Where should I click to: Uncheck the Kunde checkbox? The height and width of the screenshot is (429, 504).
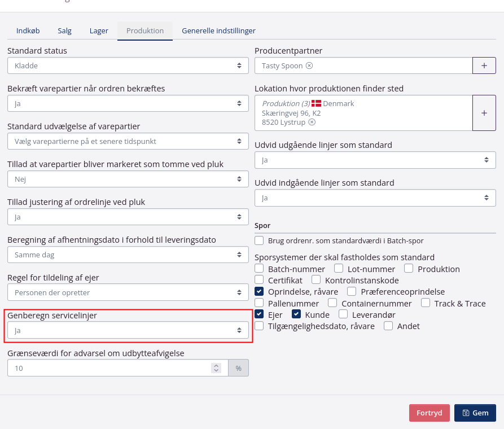pos(296,314)
